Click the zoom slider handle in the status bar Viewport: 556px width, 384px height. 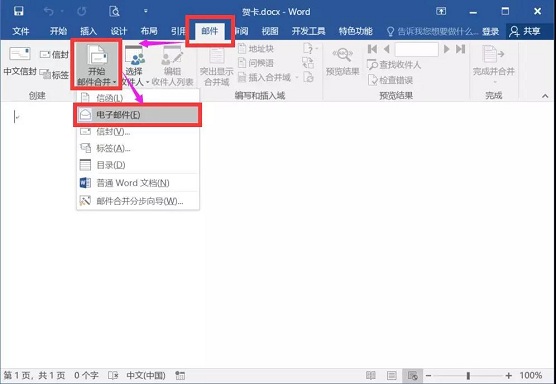468,375
